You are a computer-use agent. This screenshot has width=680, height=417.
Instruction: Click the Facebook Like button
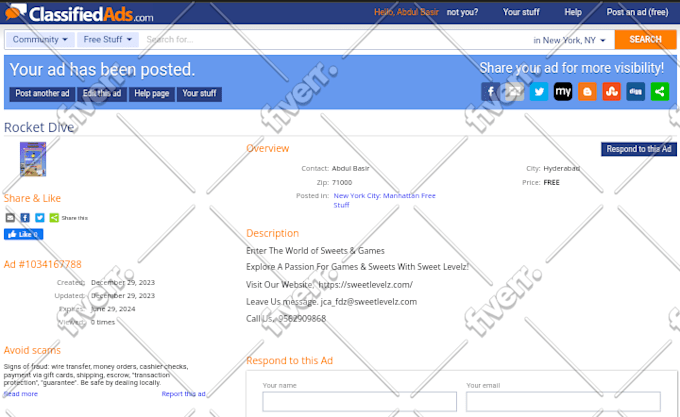pos(23,235)
